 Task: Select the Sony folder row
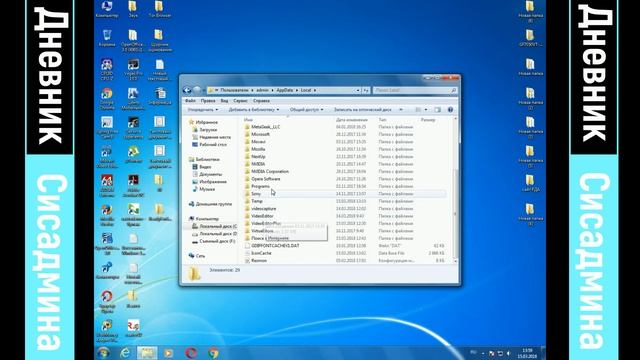pos(345,194)
